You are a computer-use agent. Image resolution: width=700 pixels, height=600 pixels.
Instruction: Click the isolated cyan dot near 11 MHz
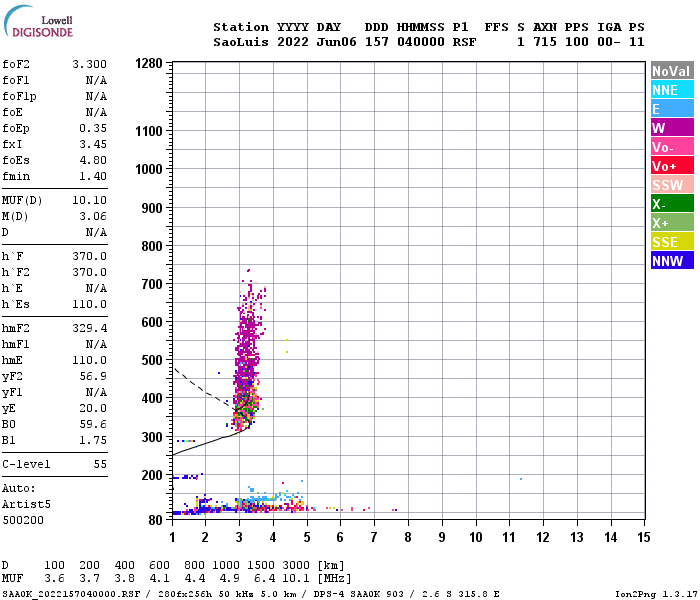click(521, 479)
